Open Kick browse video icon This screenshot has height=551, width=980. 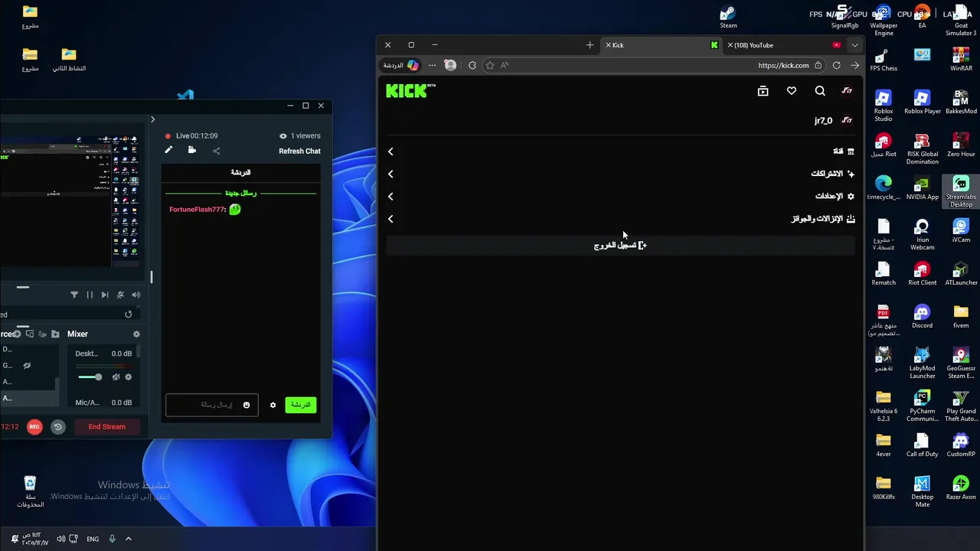[763, 91]
